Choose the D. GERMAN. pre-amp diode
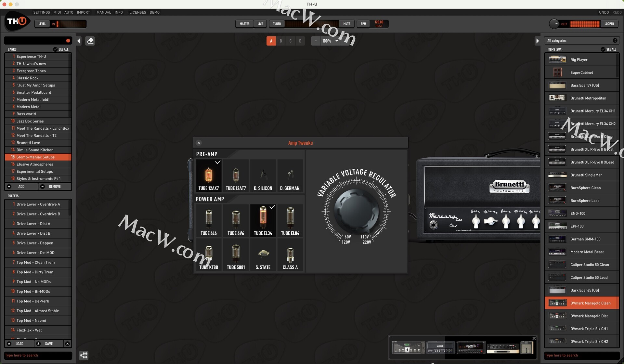The image size is (624, 364). click(x=290, y=175)
